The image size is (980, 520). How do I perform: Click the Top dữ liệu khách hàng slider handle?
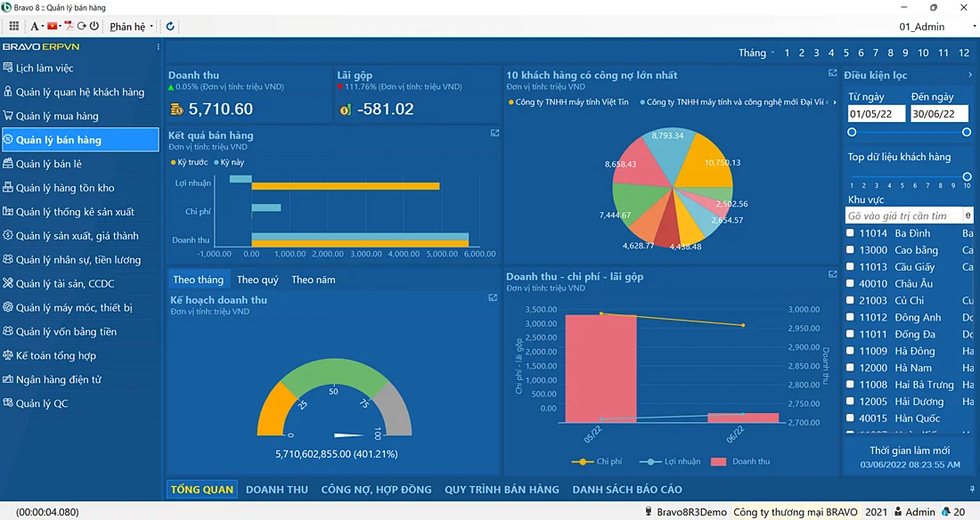tap(967, 176)
